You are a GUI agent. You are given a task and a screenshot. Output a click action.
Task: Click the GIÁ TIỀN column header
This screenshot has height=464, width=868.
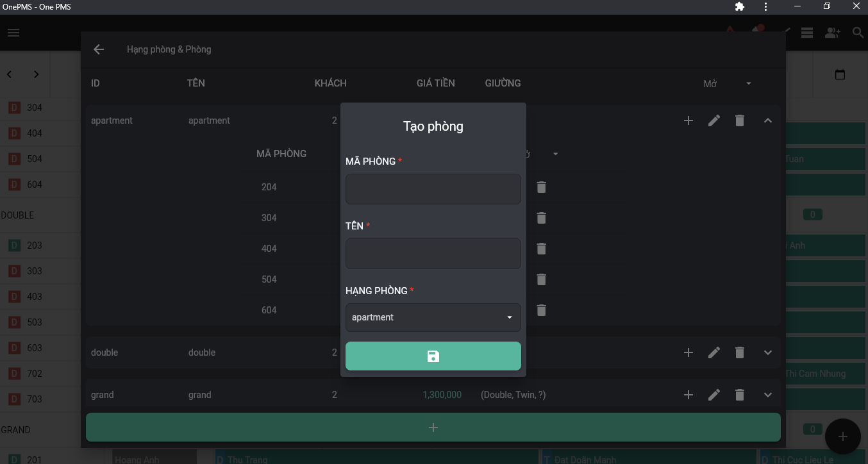(436, 83)
